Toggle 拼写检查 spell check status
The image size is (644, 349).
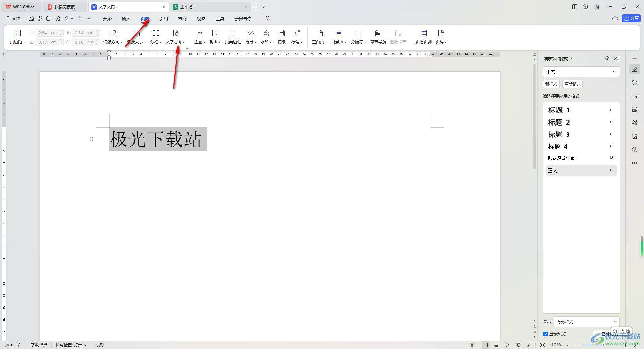point(71,345)
